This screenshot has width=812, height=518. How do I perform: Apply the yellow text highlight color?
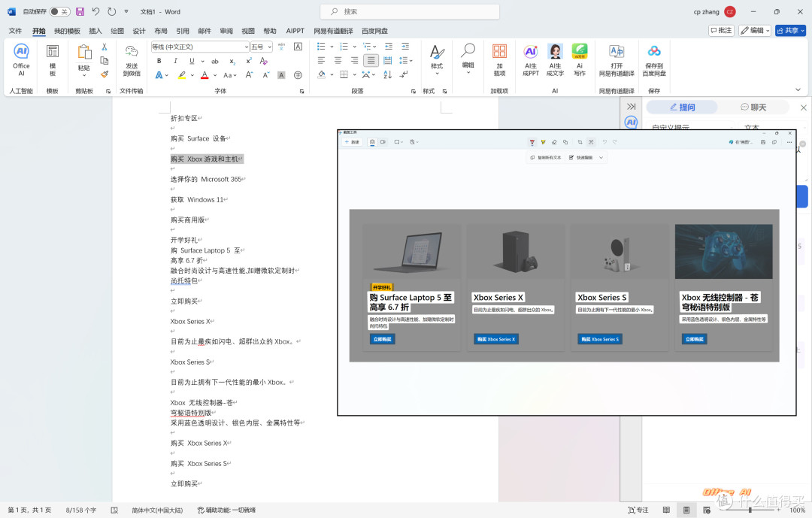[182, 75]
